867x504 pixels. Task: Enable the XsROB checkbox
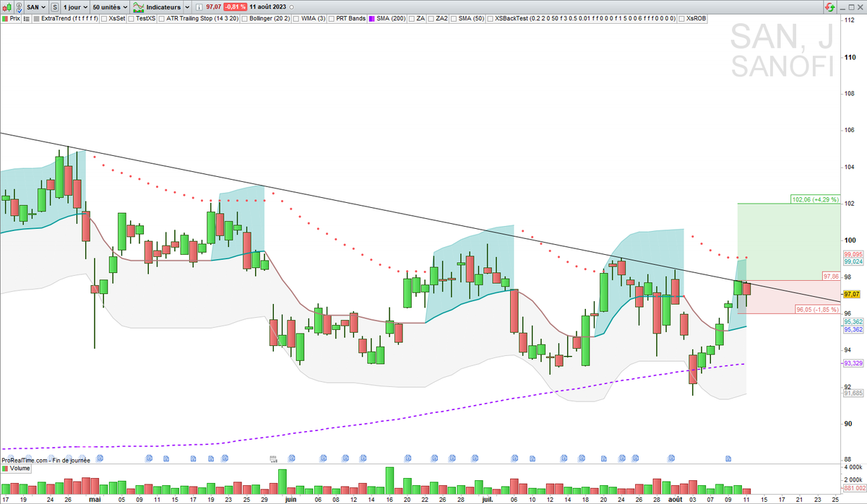(681, 18)
